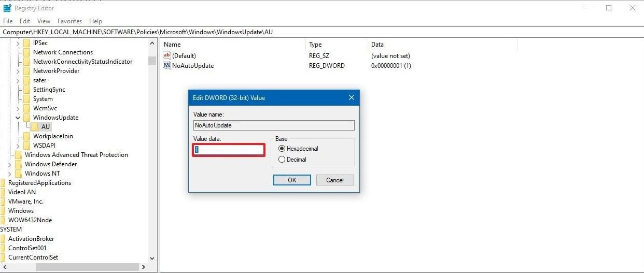This screenshot has width=644, height=273.
Task: Click the tree pane vertical scrollbar thumb
Action: point(152,61)
